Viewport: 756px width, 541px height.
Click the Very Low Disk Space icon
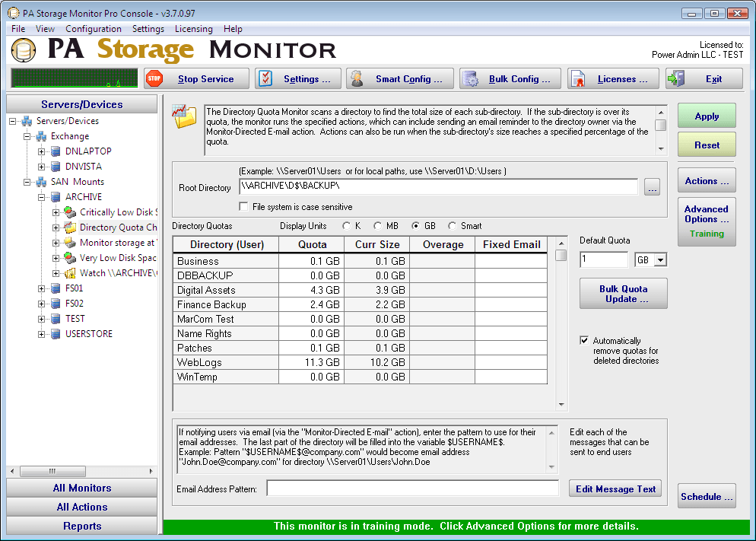point(71,258)
